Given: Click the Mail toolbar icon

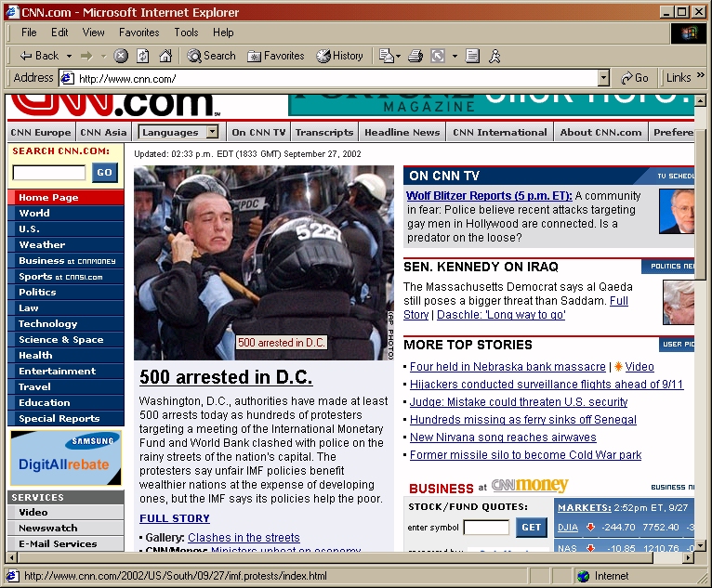Looking at the screenshot, I should click(386, 56).
